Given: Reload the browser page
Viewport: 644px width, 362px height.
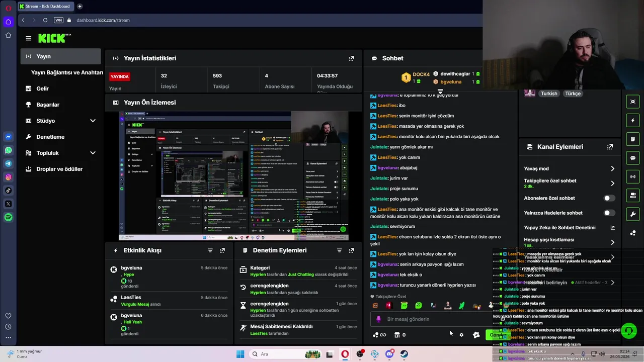Looking at the screenshot, I should tap(45, 20).
